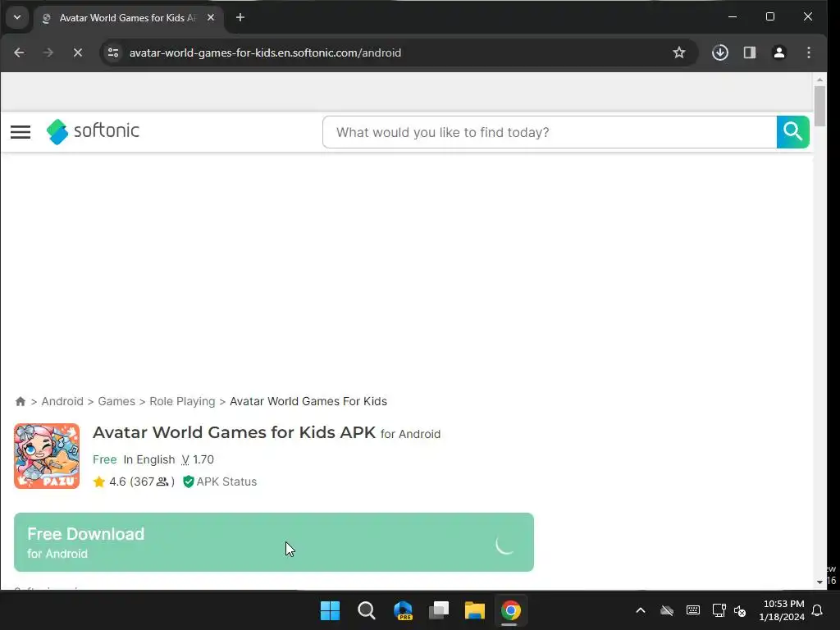Toggle the Chrome side panel
Screen dimensions: 840x630
coord(750,52)
